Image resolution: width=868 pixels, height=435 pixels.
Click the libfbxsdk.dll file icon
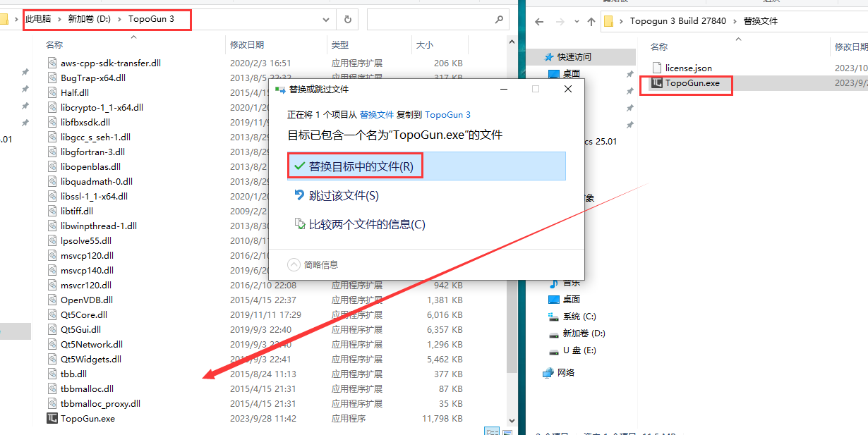pyautogui.click(x=52, y=122)
